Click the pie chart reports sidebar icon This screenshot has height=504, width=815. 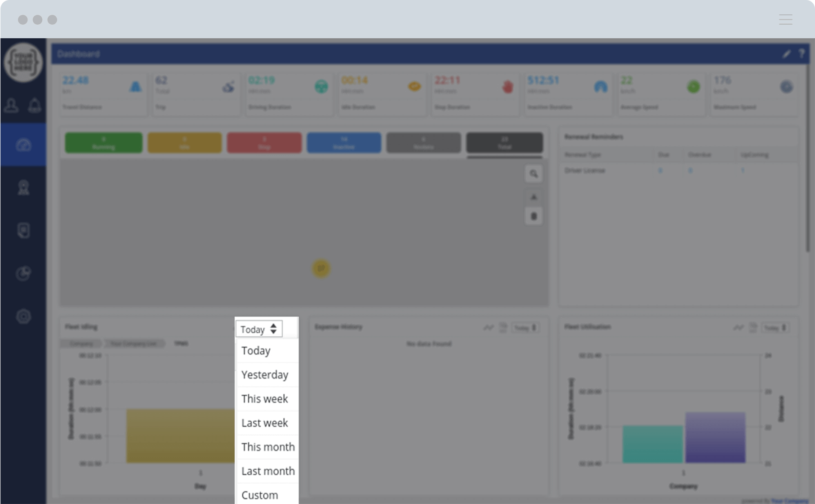point(23,273)
